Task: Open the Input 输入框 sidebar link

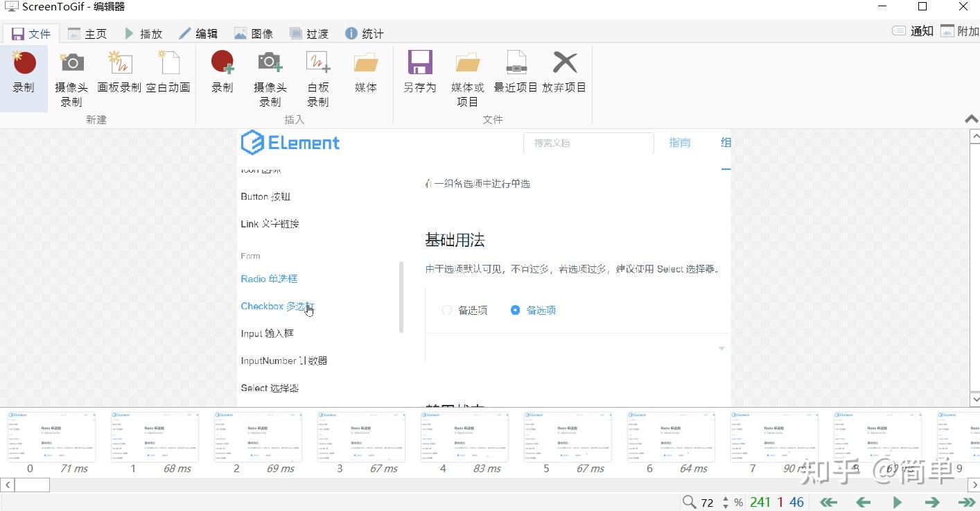Action: point(268,334)
